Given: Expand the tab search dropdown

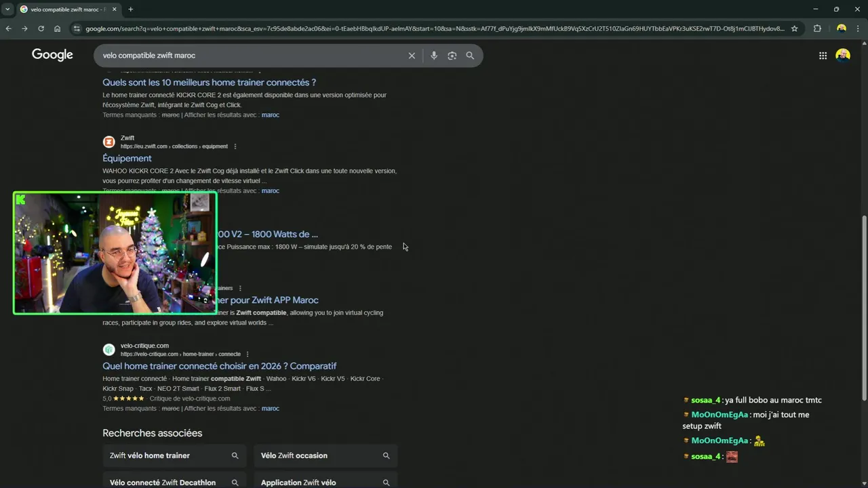Looking at the screenshot, I should [x=7, y=9].
